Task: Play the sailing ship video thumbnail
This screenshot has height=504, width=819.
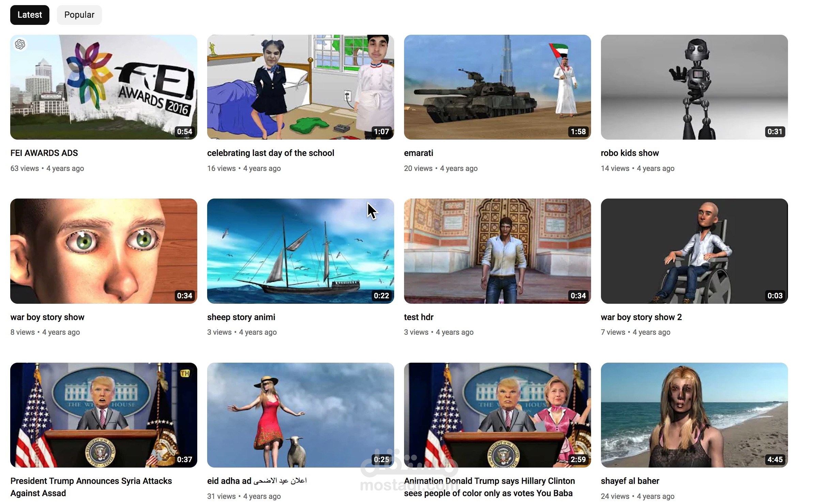Action: coord(300,251)
